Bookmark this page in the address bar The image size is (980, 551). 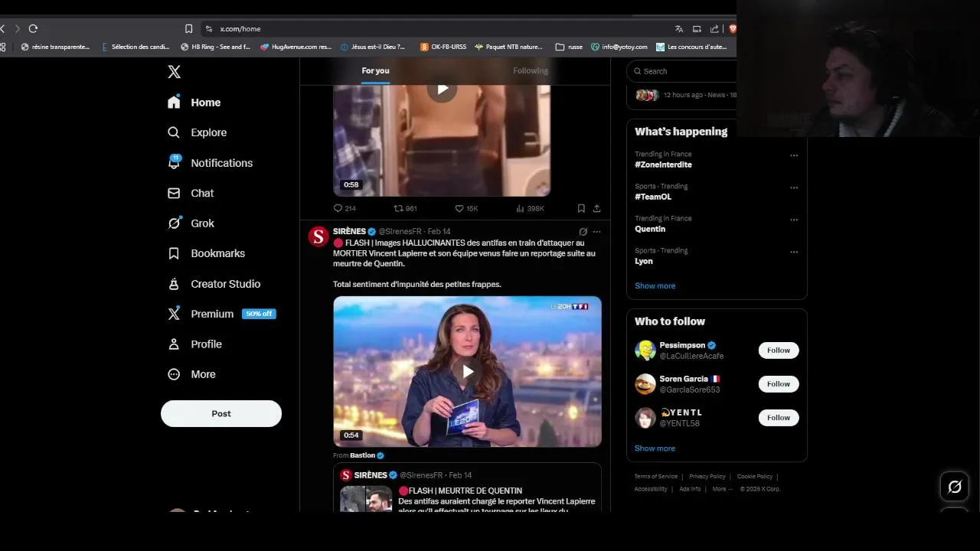188,28
